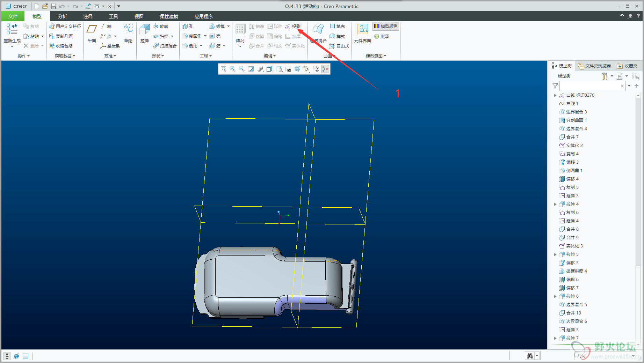Toggle perspective view icon
This screenshot has height=363, width=644.
click(x=297, y=69)
